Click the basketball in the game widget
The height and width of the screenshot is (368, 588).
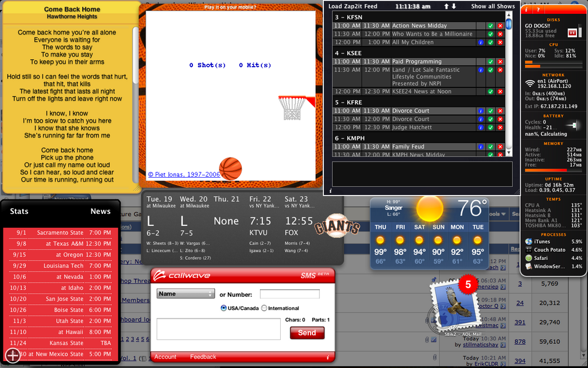(230, 169)
